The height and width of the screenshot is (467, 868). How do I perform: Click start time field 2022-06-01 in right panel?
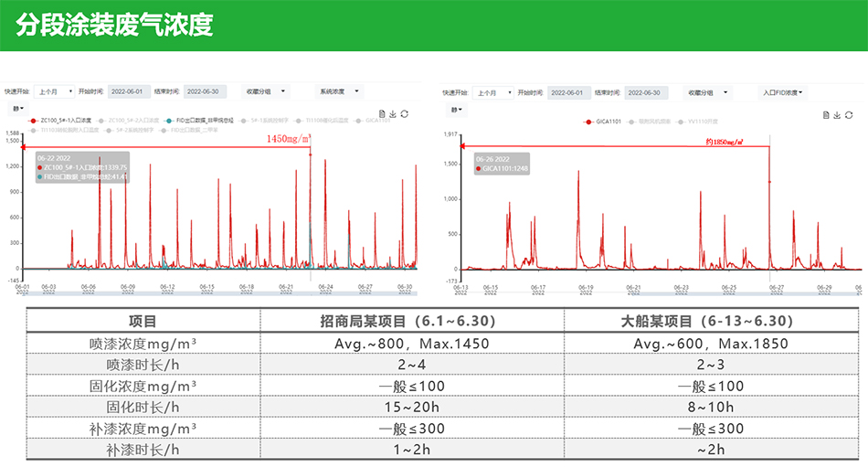click(x=568, y=92)
